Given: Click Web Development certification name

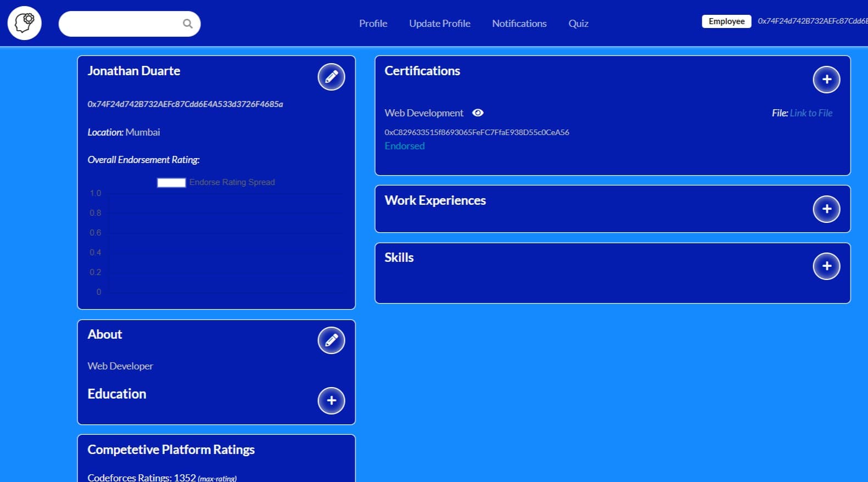Looking at the screenshot, I should pos(424,113).
